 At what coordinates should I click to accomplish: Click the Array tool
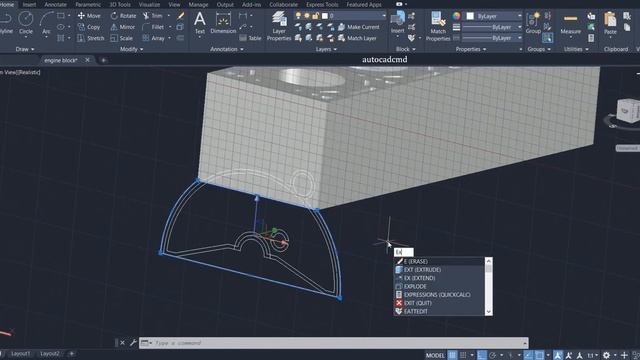click(x=153, y=38)
